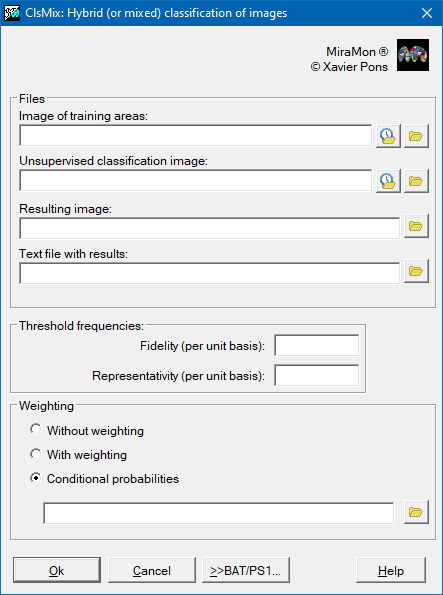Click the MiraMon logo image

413,55
